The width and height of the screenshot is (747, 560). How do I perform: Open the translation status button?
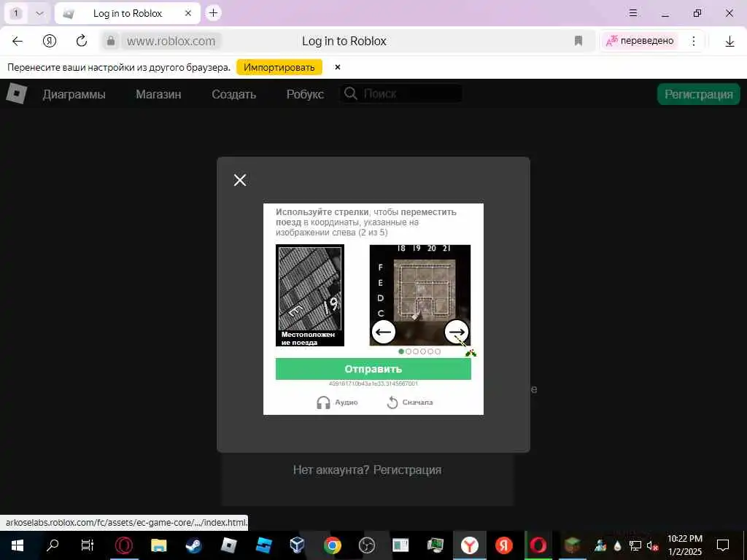click(x=640, y=41)
